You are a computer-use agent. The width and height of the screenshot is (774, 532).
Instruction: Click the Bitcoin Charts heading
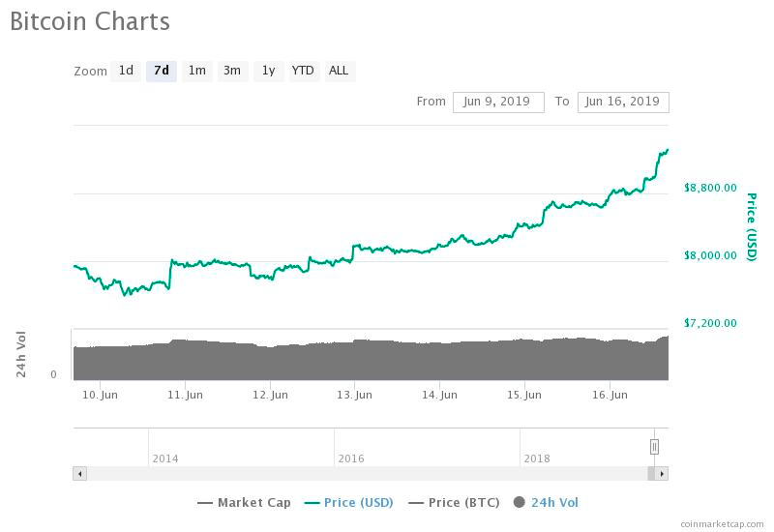click(90, 21)
